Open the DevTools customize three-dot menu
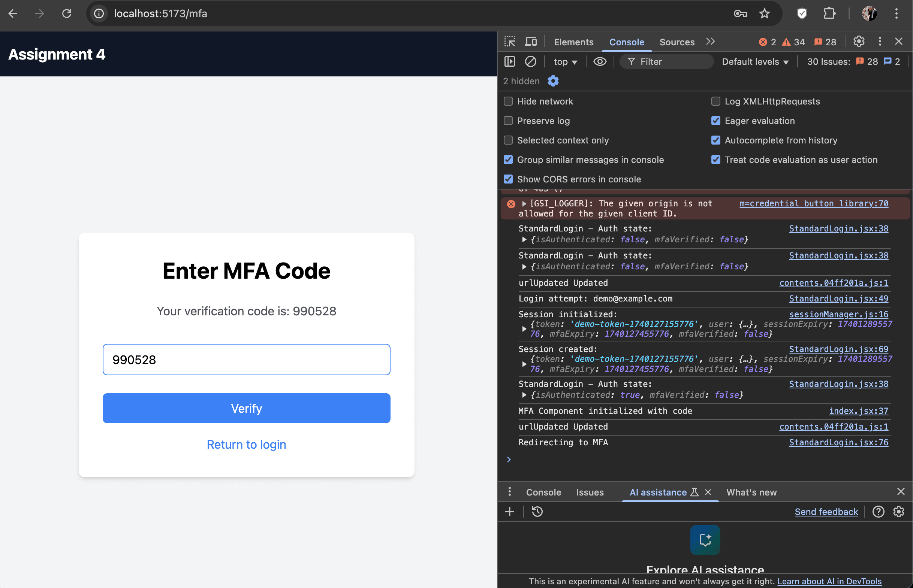The width and height of the screenshot is (913, 588). [x=880, y=41]
